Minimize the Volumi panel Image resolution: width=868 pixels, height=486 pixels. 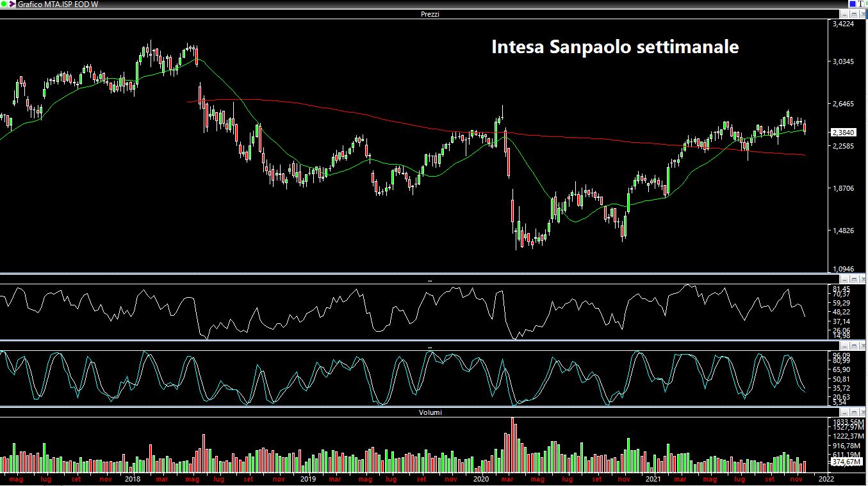[844, 412]
